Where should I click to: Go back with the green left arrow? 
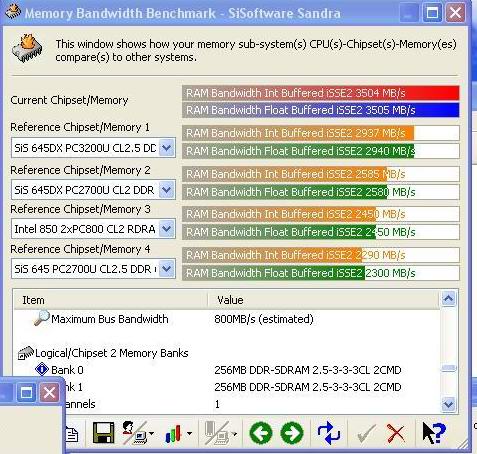(261, 433)
